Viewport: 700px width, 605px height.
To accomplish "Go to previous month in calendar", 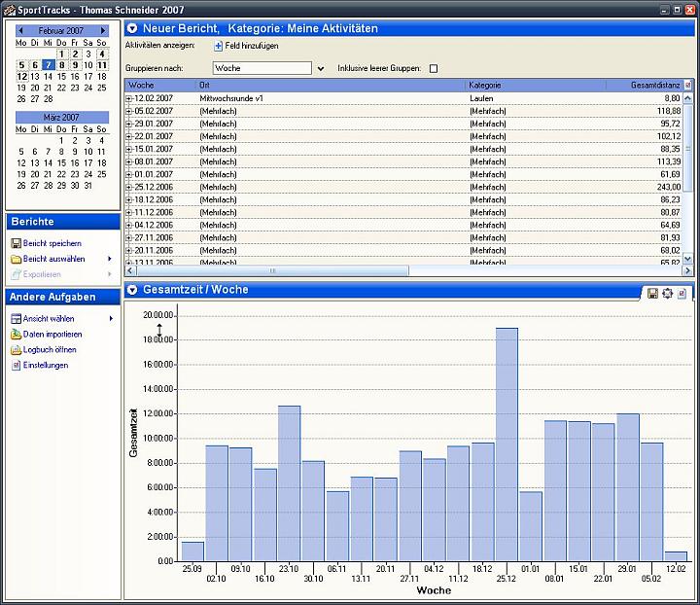I will [20, 30].
